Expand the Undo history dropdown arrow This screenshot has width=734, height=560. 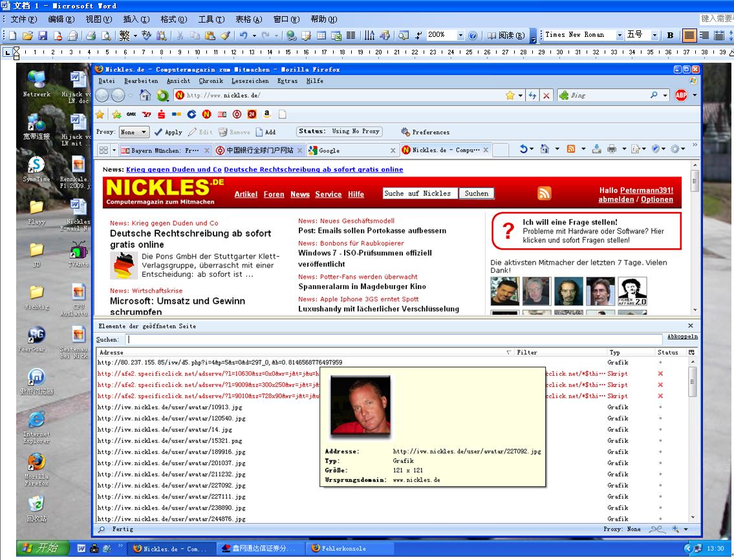[254, 36]
